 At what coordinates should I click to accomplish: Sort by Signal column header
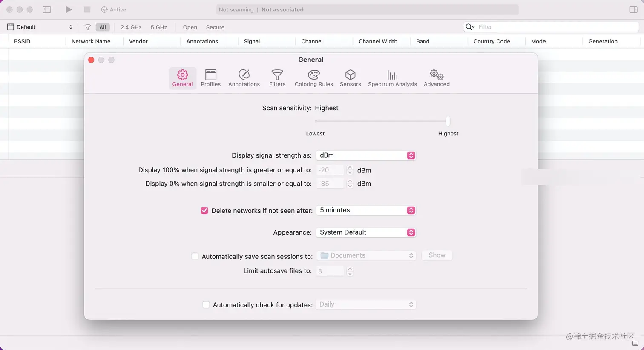click(252, 41)
